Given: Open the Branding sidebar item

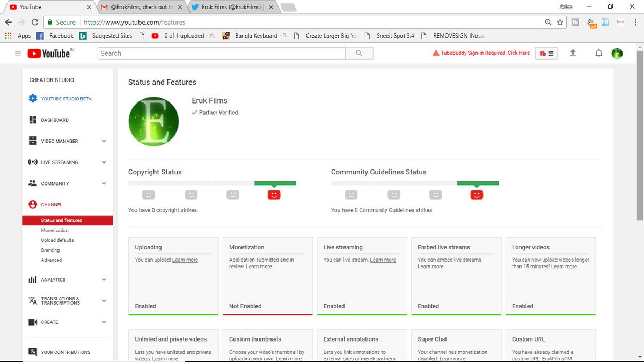Looking at the screenshot, I should tap(50, 250).
